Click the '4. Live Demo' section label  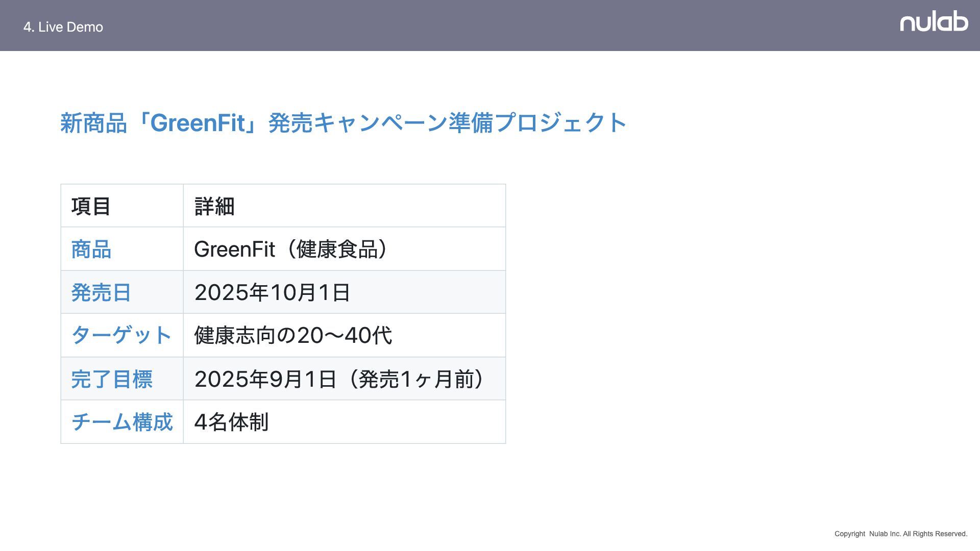click(x=63, y=27)
